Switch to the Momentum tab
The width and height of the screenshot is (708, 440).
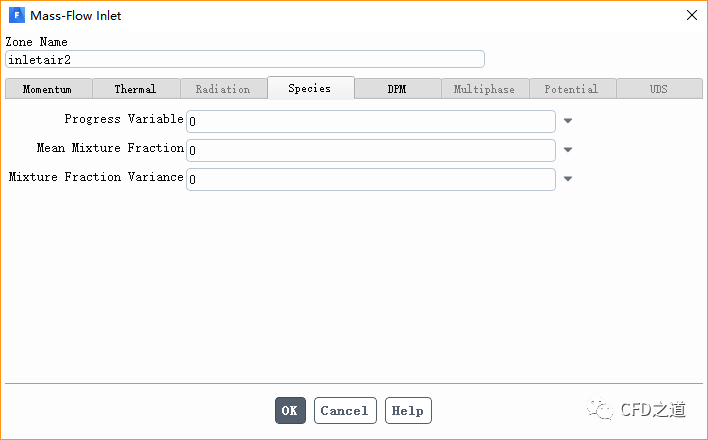[47, 89]
